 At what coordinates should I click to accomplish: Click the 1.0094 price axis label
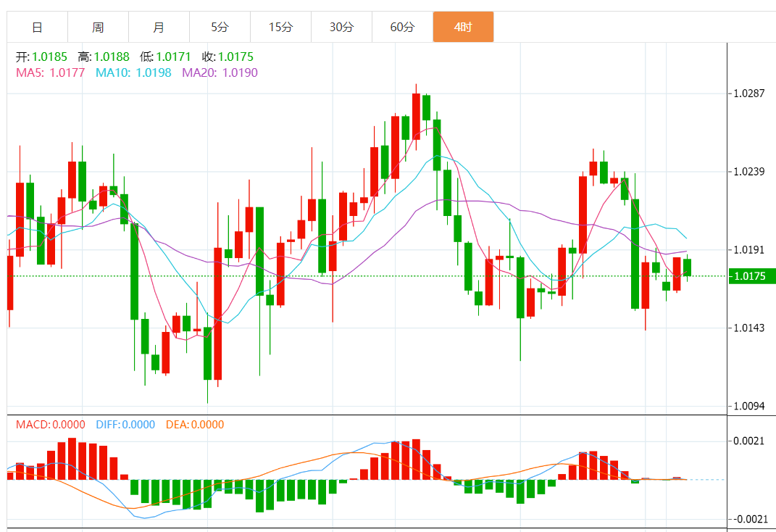pyautogui.click(x=749, y=406)
